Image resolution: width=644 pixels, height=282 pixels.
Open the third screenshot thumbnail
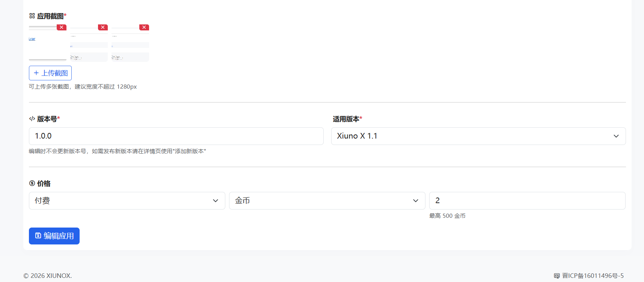click(x=130, y=43)
